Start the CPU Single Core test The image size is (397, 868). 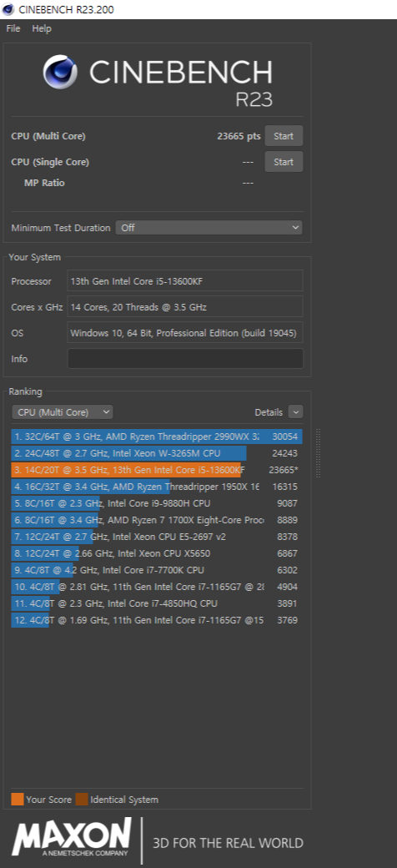pyautogui.click(x=284, y=162)
